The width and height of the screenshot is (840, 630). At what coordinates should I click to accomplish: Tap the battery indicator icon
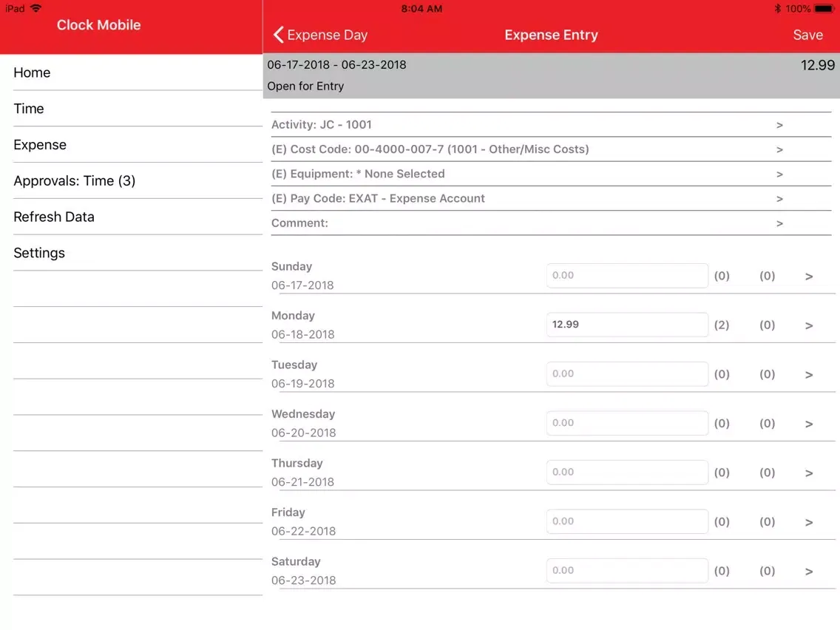824,9
